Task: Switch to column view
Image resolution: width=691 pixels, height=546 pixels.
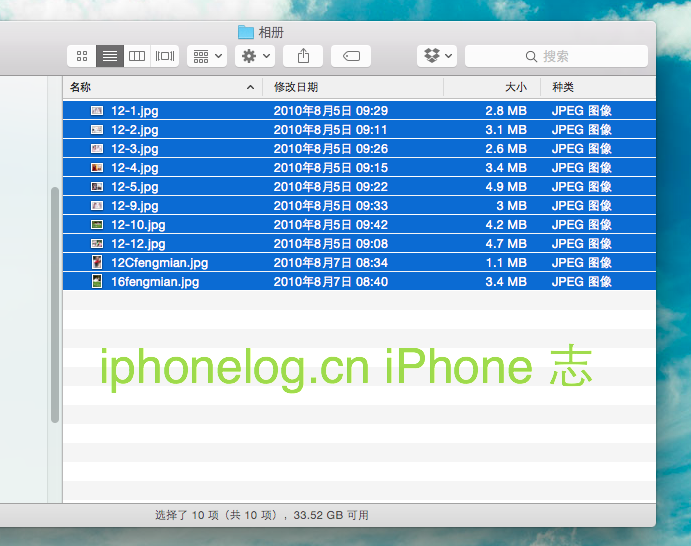Action: [x=137, y=56]
